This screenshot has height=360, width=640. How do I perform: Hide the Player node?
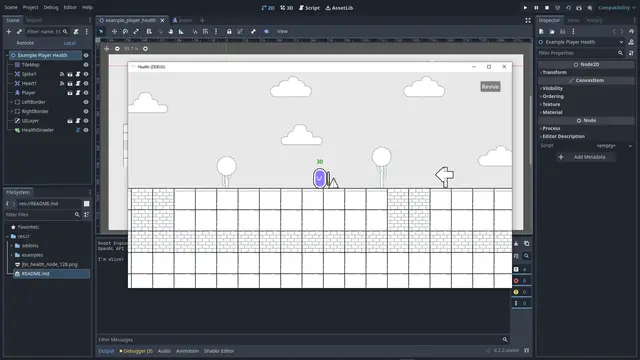(86, 93)
